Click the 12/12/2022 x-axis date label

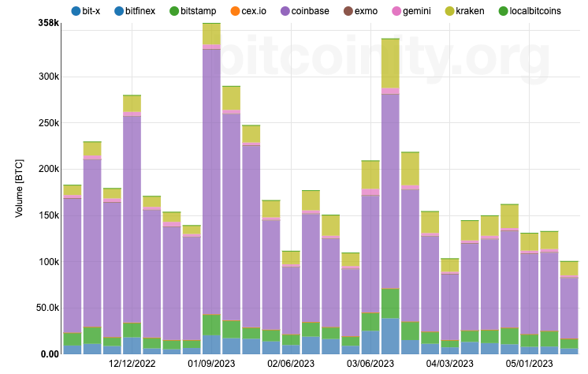click(x=132, y=364)
